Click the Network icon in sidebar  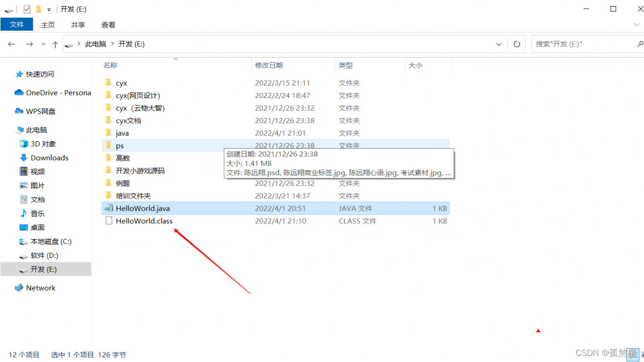click(19, 288)
